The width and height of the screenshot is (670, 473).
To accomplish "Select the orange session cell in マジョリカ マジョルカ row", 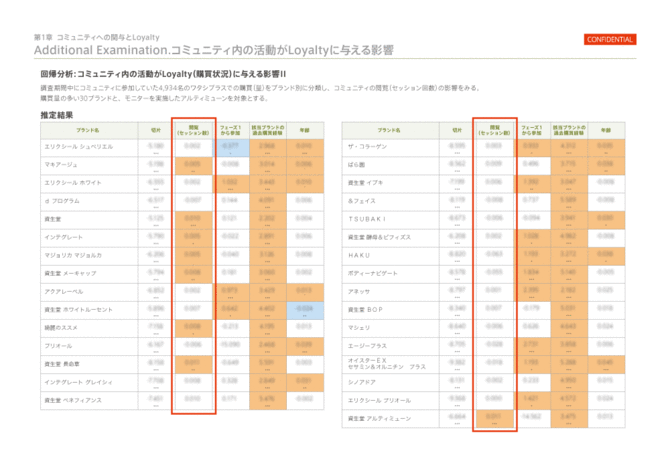I will click(x=193, y=256).
